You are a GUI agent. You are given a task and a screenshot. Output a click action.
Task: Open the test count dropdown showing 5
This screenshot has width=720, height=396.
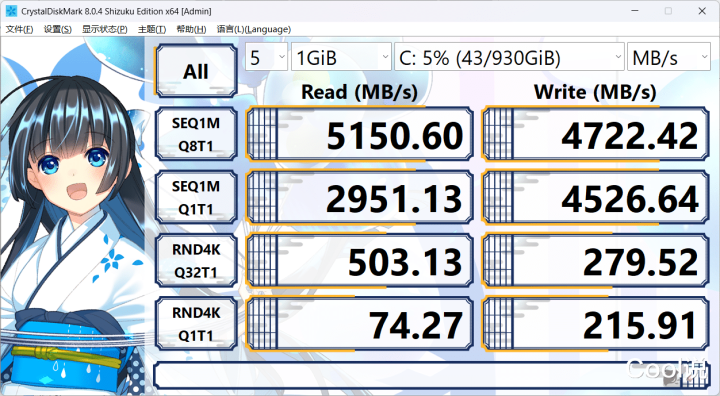[266, 57]
